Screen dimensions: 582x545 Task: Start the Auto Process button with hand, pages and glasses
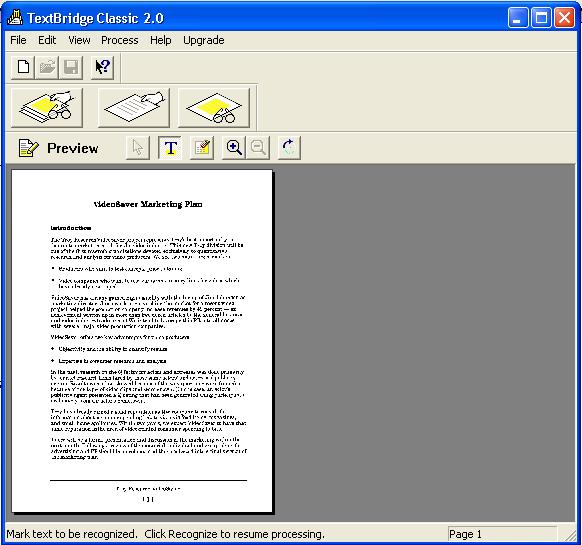tap(47, 108)
